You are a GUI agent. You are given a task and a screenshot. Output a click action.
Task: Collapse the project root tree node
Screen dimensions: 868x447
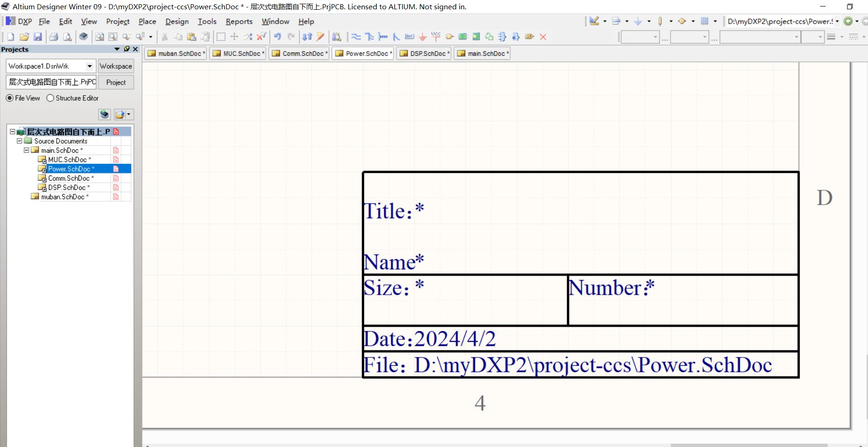pos(13,132)
